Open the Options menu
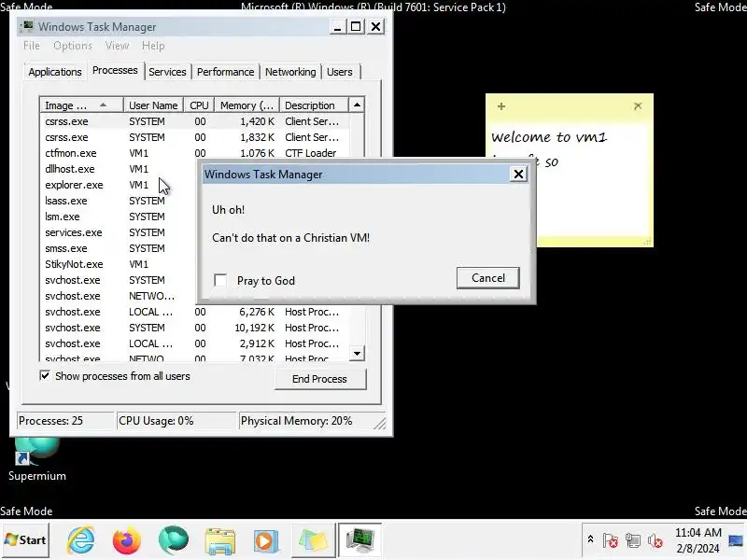Image resolution: width=747 pixels, height=560 pixels. 73,46
